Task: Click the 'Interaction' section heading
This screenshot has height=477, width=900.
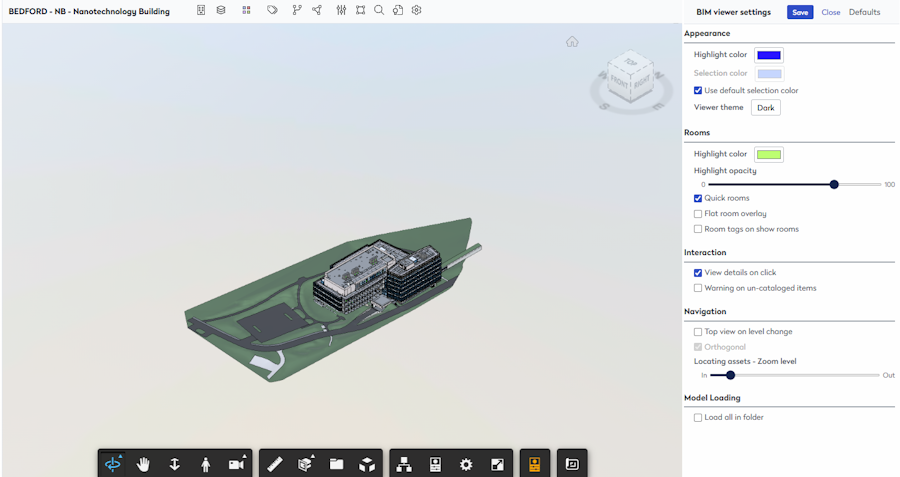Action: point(705,252)
